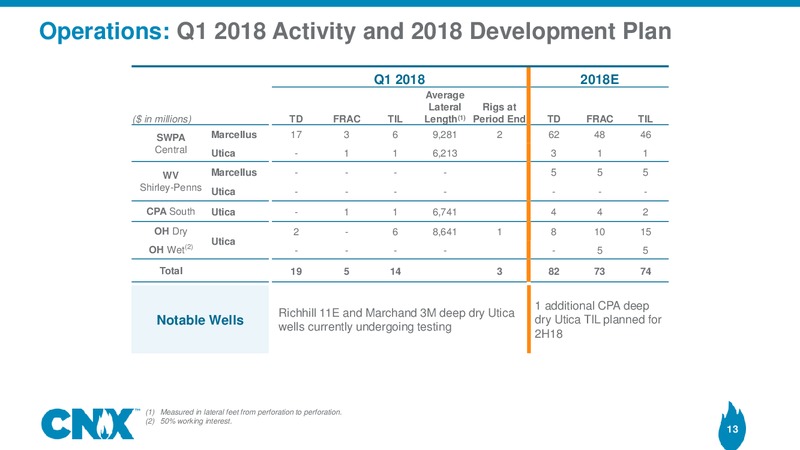Select the 'OH Dry' row label

pos(170,231)
